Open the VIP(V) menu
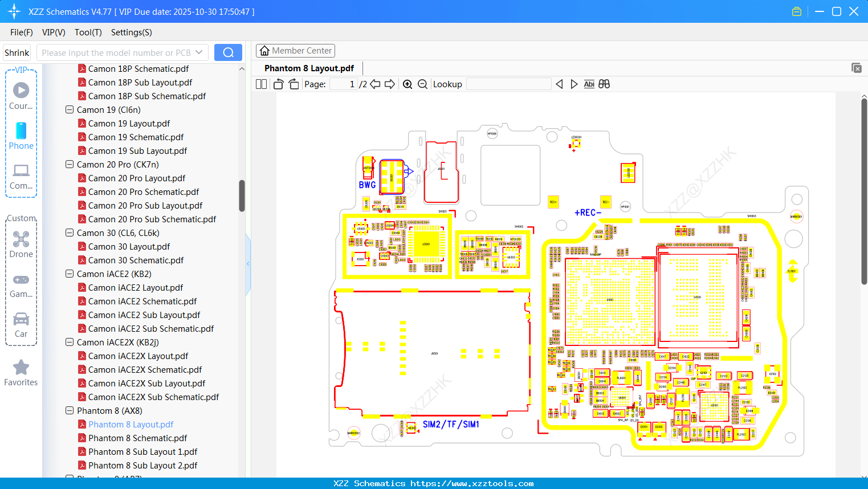The image size is (868, 489). [x=54, y=32]
